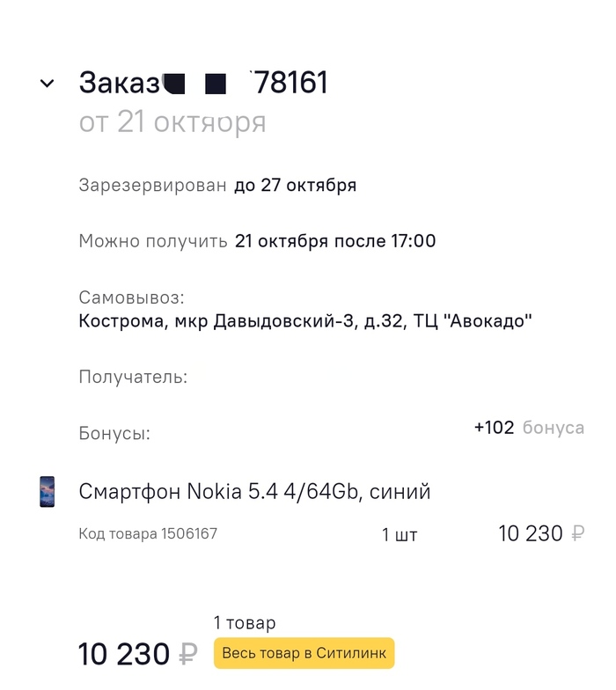The image size is (616, 690).
Task: Click the Получатель label
Action: tap(133, 378)
